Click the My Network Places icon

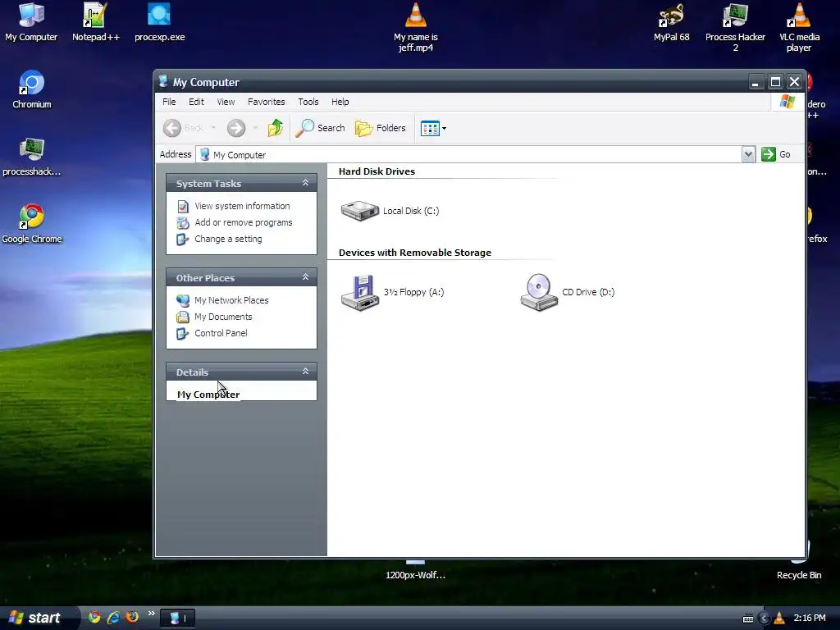coord(183,300)
